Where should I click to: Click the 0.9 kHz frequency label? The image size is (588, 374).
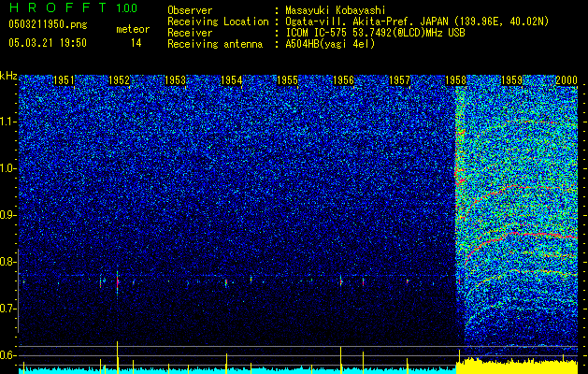[8, 215]
